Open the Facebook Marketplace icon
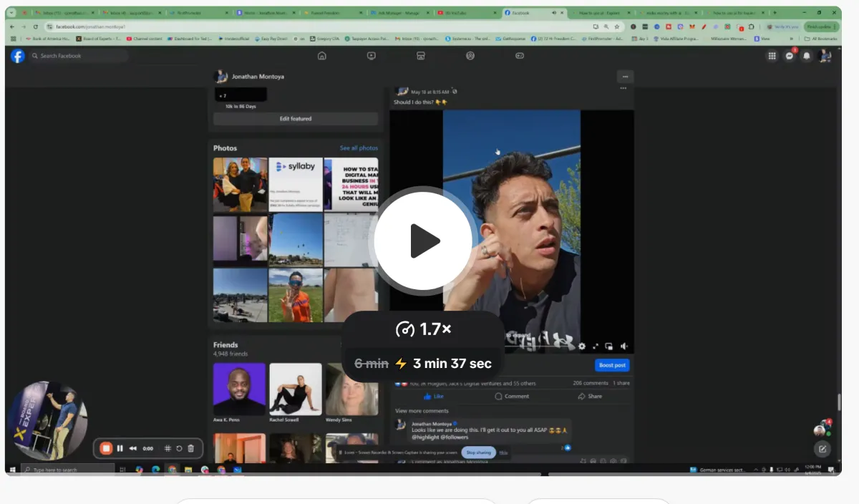The width and height of the screenshot is (859, 504). 421,56
